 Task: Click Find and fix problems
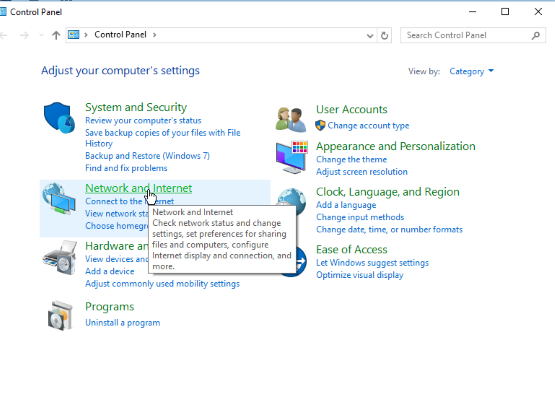tap(126, 168)
